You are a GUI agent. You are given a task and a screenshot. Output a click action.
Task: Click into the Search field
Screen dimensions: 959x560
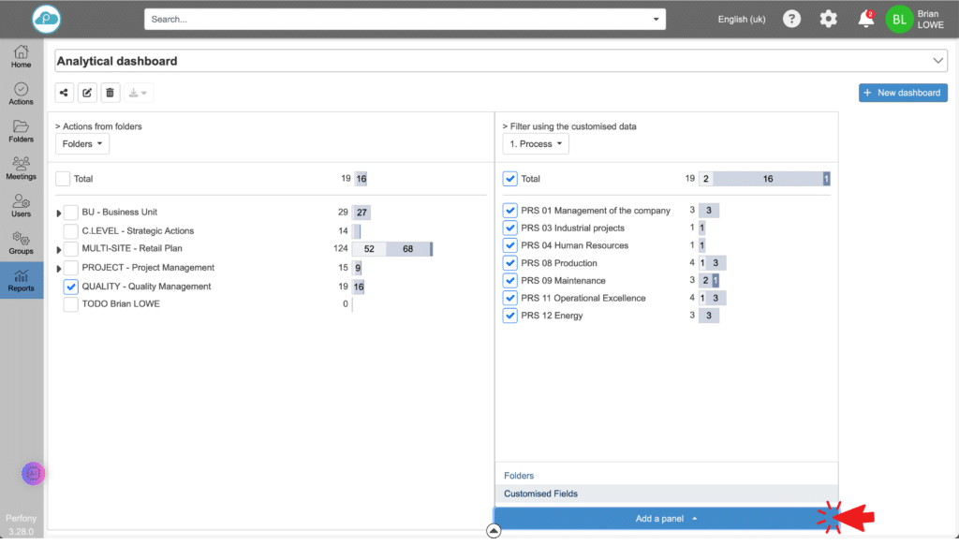pyautogui.click(x=398, y=19)
